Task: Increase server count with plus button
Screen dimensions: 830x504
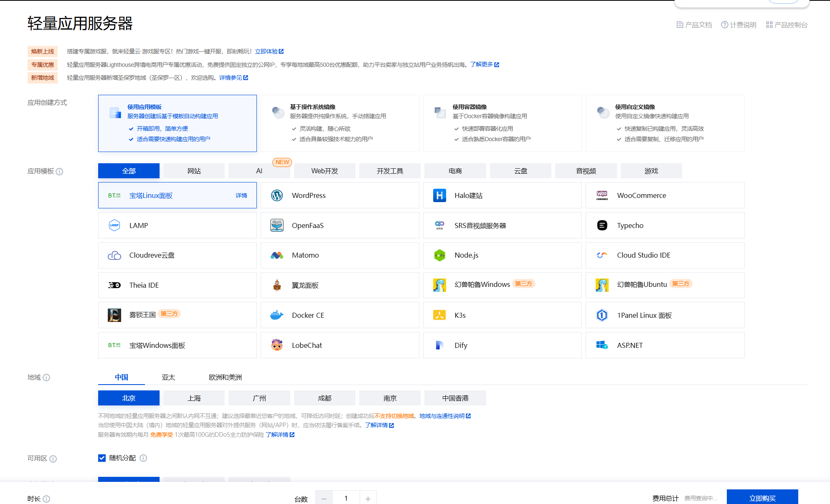Action: tap(368, 499)
